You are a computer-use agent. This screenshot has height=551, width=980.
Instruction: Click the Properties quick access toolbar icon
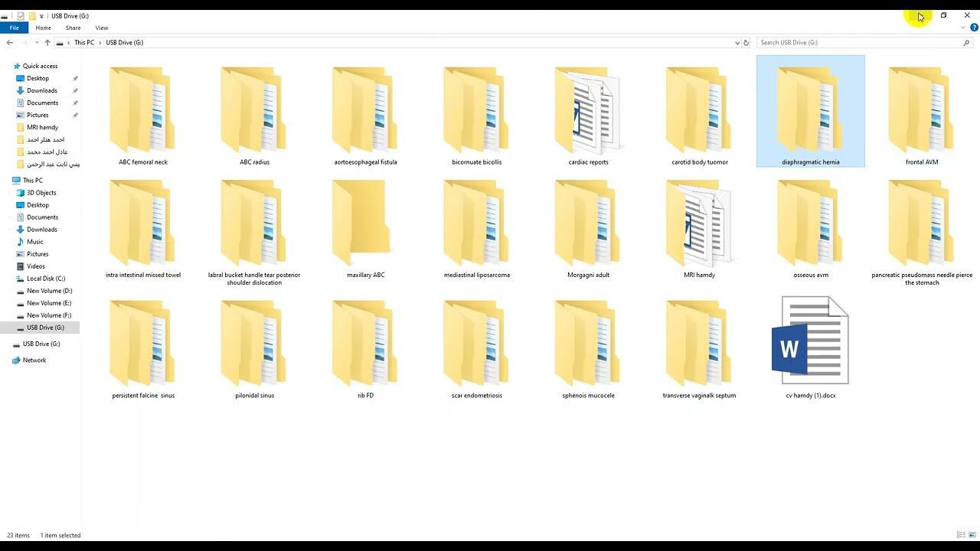(21, 15)
